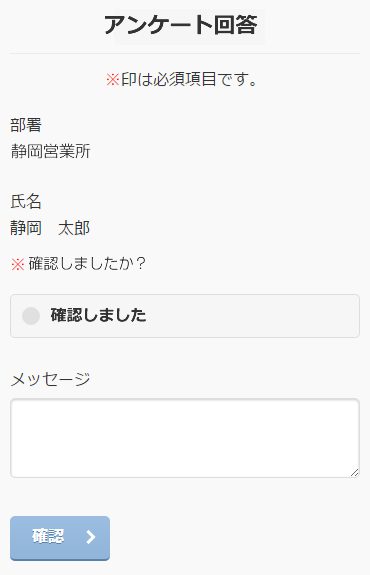
Task: Click the 静岡営業所 department value
Action: tap(50, 151)
